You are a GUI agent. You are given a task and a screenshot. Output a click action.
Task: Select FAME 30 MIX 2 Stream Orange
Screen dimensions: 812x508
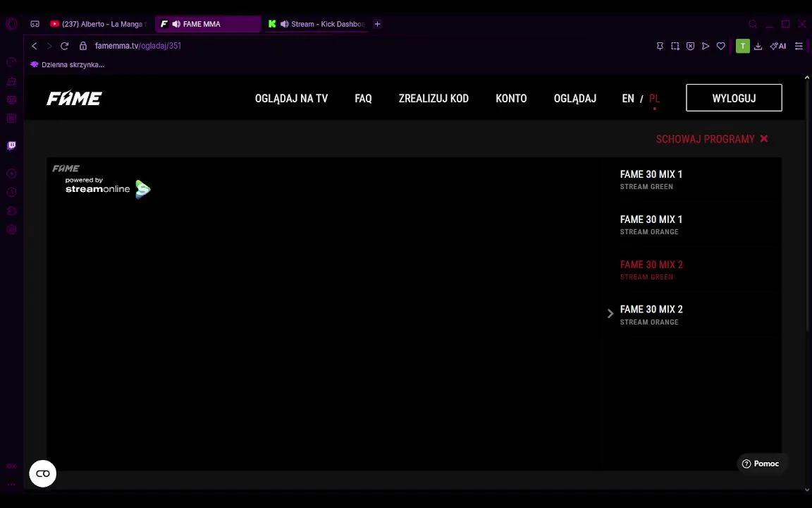[651, 315]
